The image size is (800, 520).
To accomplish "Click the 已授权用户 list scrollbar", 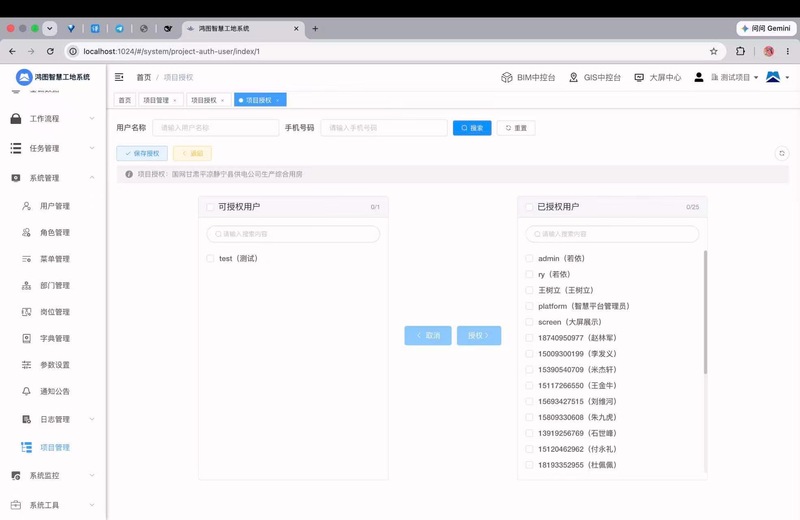I will [706, 312].
